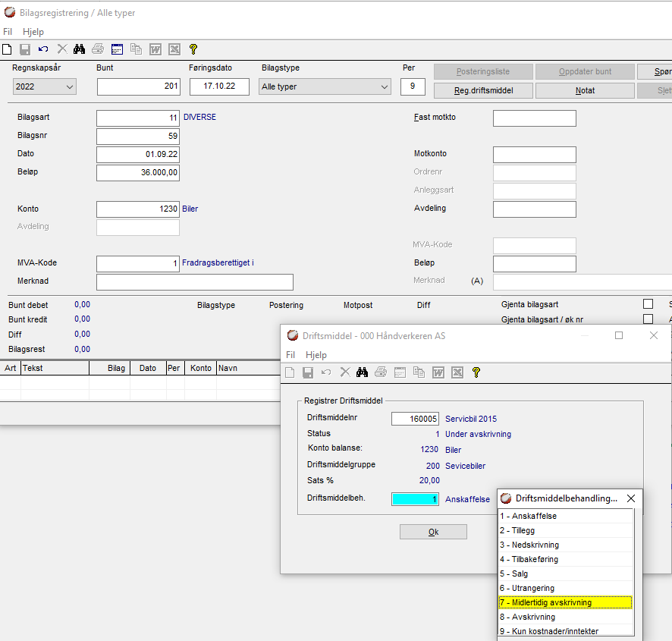Click the Print icon in Bilagsregistrering toolbar

click(98, 49)
